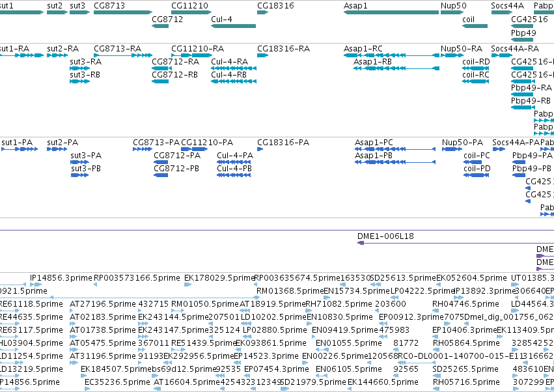Select the AT27196.5prime EST

click(x=73, y=311)
